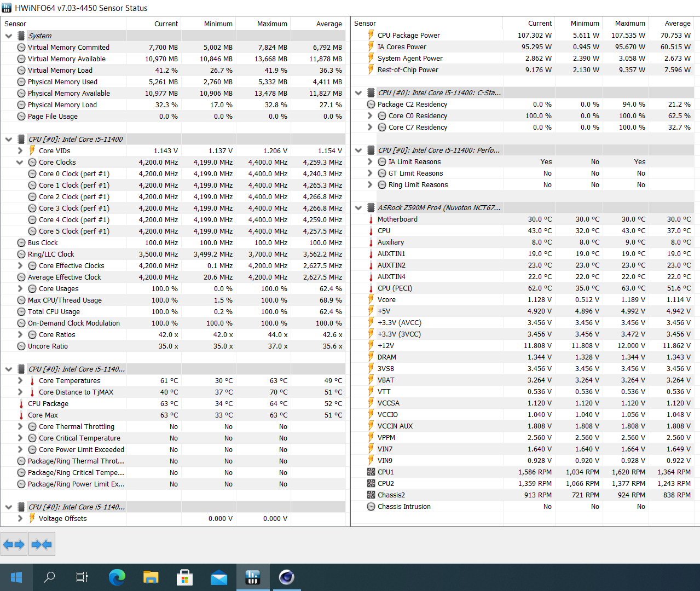Screen dimensions: 700x591
Task: Open Task View from taskbar
Action: click(82, 577)
